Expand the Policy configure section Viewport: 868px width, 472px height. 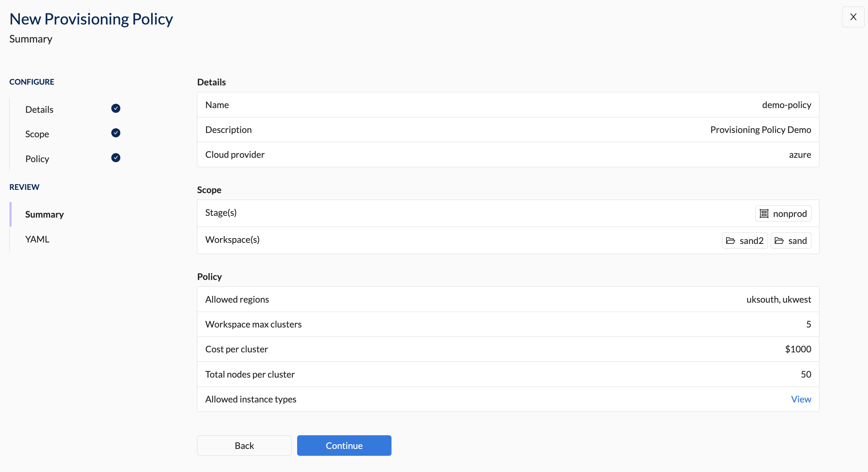point(37,158)
